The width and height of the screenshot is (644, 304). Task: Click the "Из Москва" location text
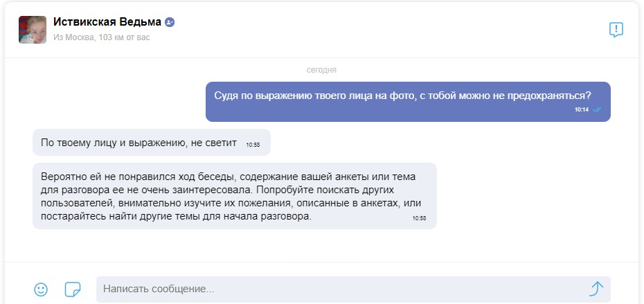73,37
